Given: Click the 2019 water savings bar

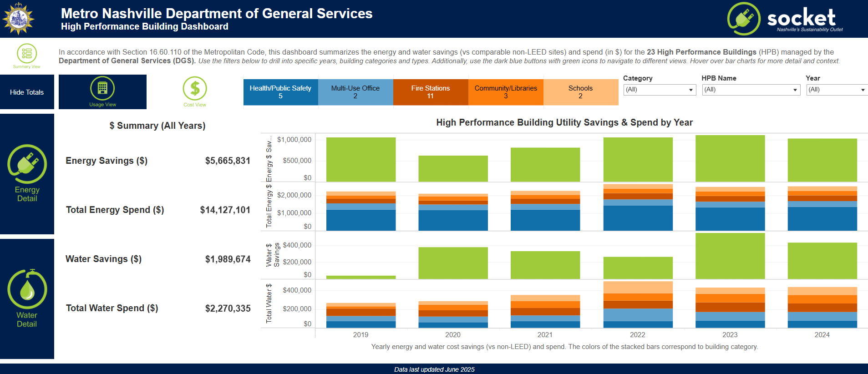Looking at the screenshot, I should [x=361, y=277].
